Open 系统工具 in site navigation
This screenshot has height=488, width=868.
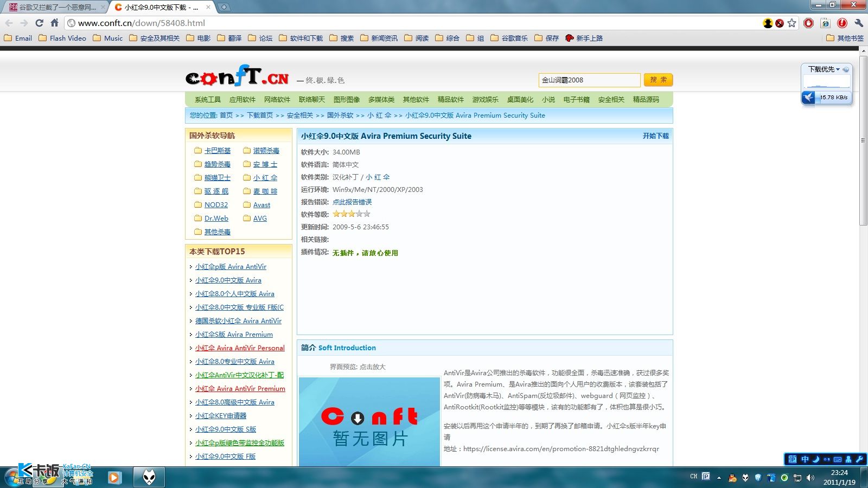click(x=208, y=99)
